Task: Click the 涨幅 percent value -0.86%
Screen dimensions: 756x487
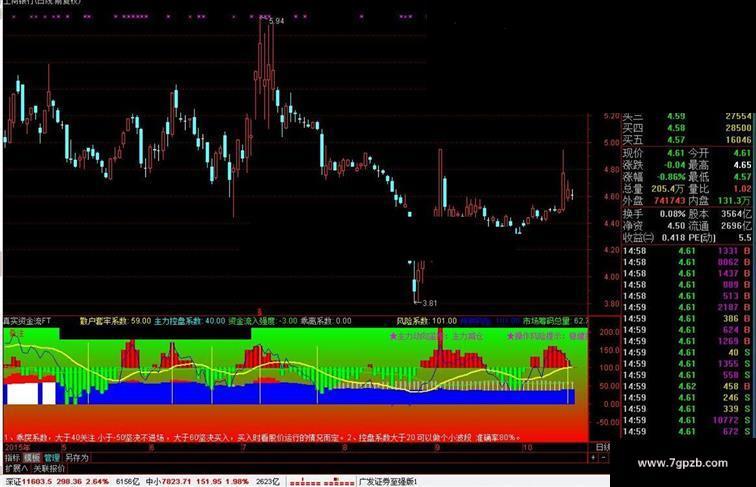Action: tap(671, 177)
